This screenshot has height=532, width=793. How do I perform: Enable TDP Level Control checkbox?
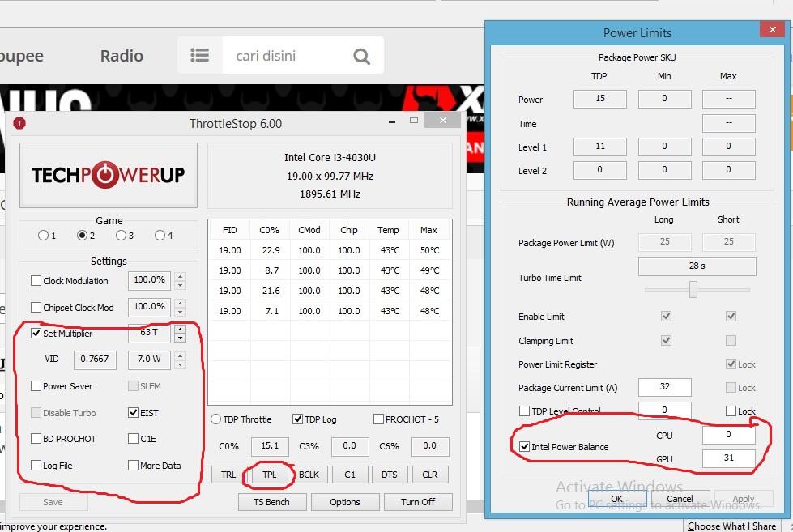[x=524, y=411]
